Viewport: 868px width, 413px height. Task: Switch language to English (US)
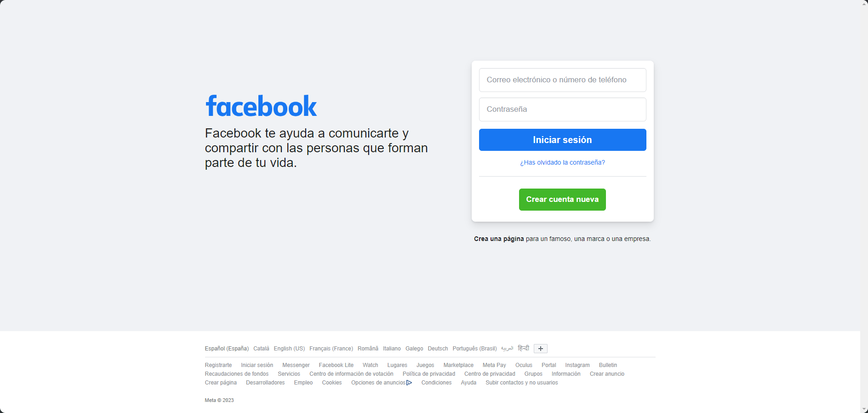pyautogui.click(x=289, y=349)
